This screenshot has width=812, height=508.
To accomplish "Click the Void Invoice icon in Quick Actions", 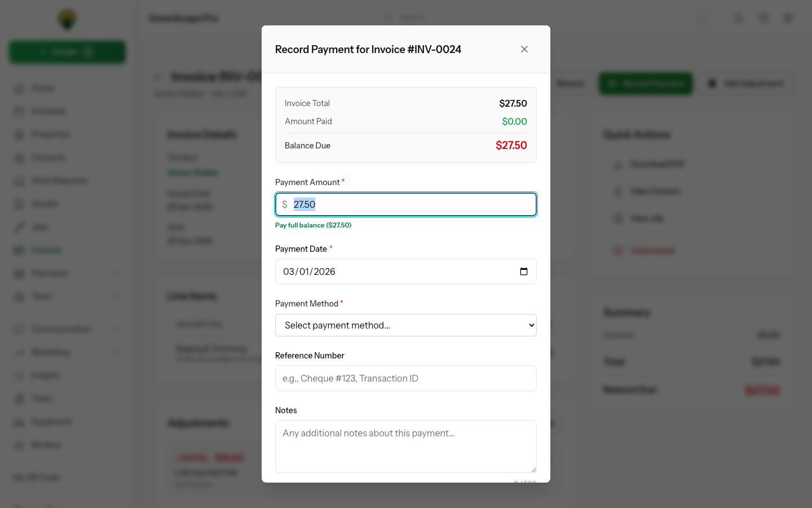I will coord(617,250).
